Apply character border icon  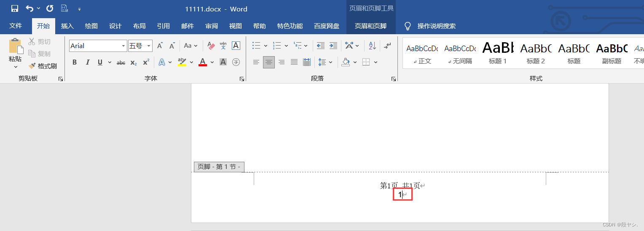236,46
